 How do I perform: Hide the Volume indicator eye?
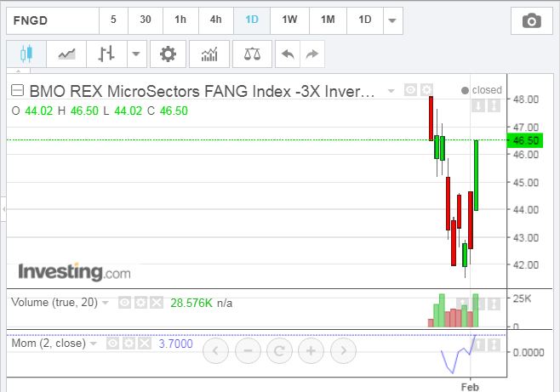click(124, 303)
